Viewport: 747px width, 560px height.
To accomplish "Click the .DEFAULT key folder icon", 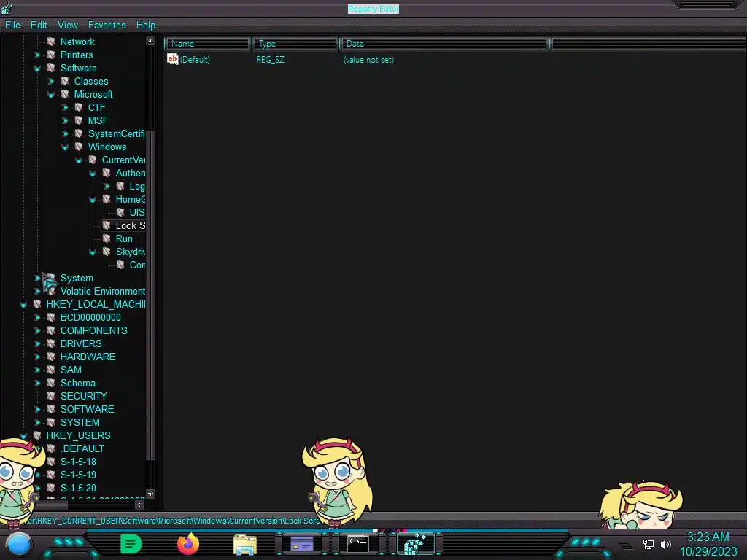I will 51,448.
